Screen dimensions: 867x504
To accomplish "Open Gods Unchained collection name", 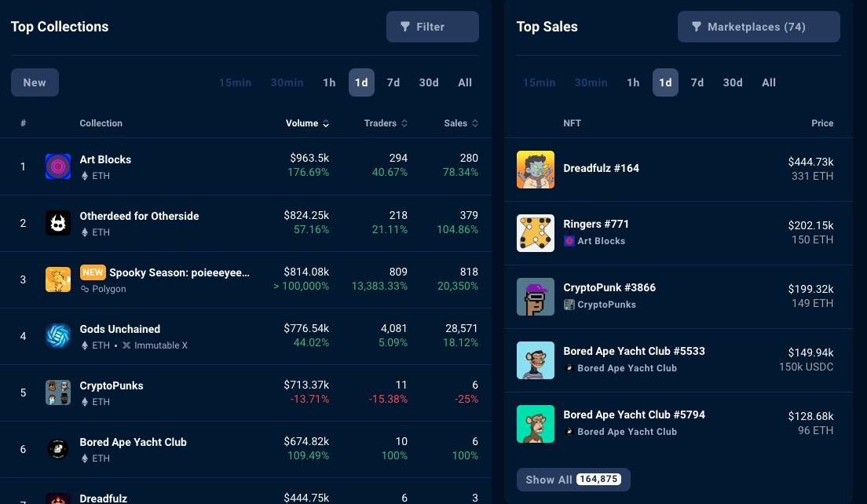I will [120, 330].
